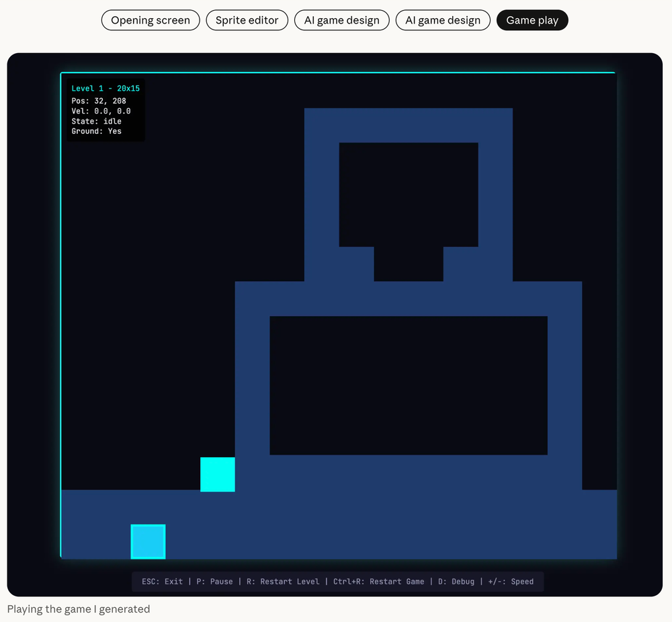Click the D: Debug hint
Image resolution: width=672 pixels, height=622 pixels.
[x=456, y=582]
